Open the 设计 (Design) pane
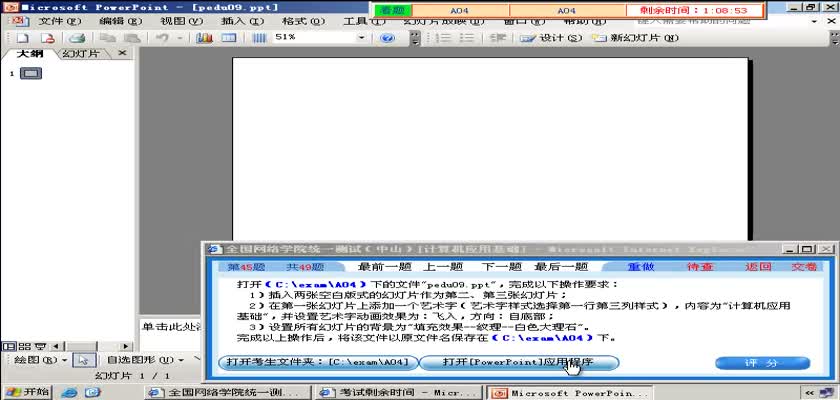The width and height of the screenshot is (840, 400). coord(550,38)
